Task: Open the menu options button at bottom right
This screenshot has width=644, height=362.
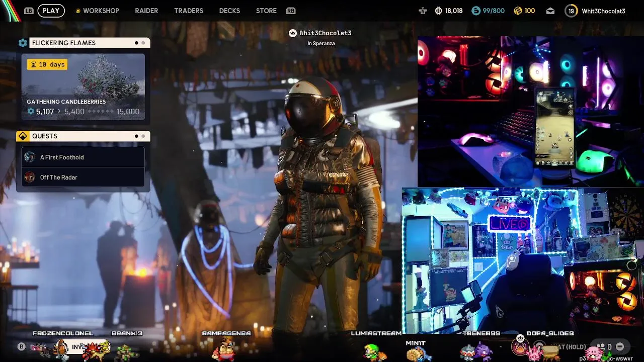Action: tap(620, 346)
